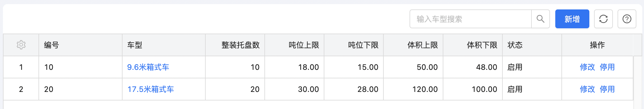Open the 9.6米箱式车 link

coord(148,67)
